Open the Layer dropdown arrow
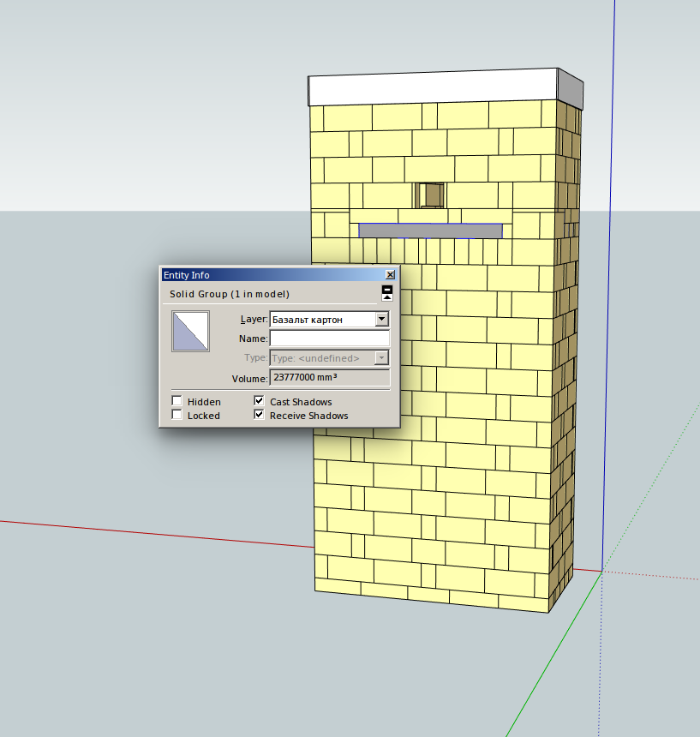This screenshot has height=737, width=700. pos(382,320)
